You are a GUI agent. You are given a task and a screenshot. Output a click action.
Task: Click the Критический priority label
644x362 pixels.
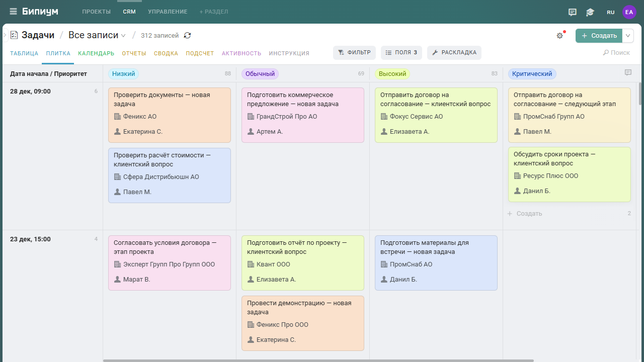[532, 74]
